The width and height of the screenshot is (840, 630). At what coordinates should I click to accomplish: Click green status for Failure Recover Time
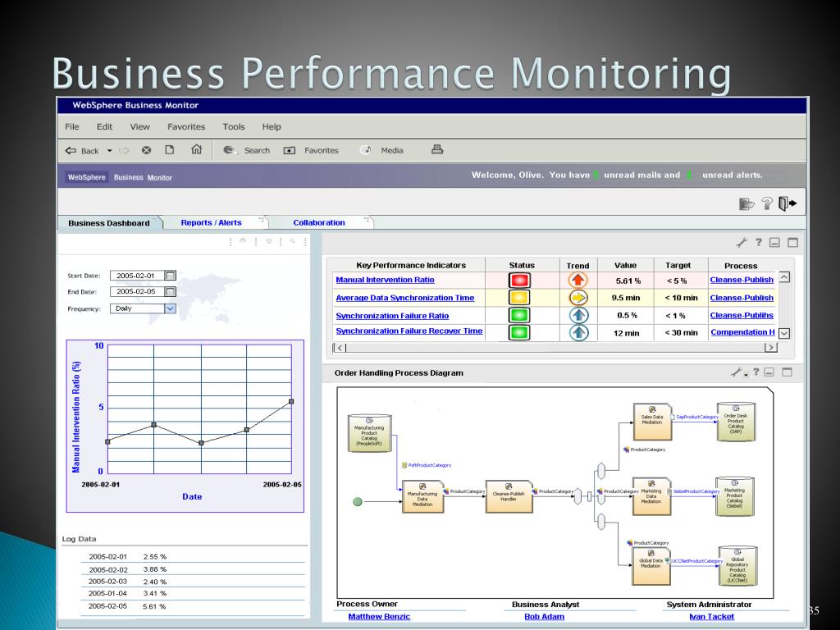pos(519,332)
